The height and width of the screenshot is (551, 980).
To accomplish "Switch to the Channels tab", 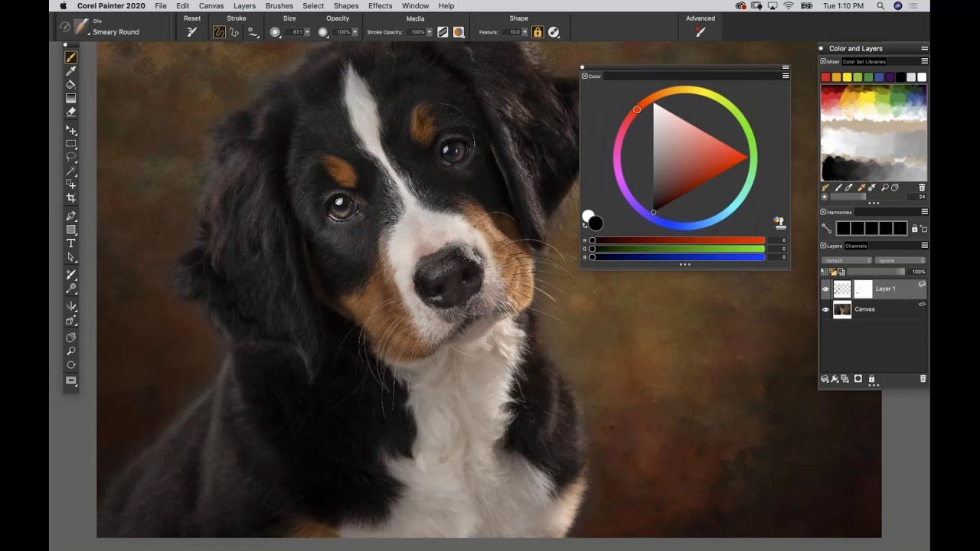I will pos(856,246).
